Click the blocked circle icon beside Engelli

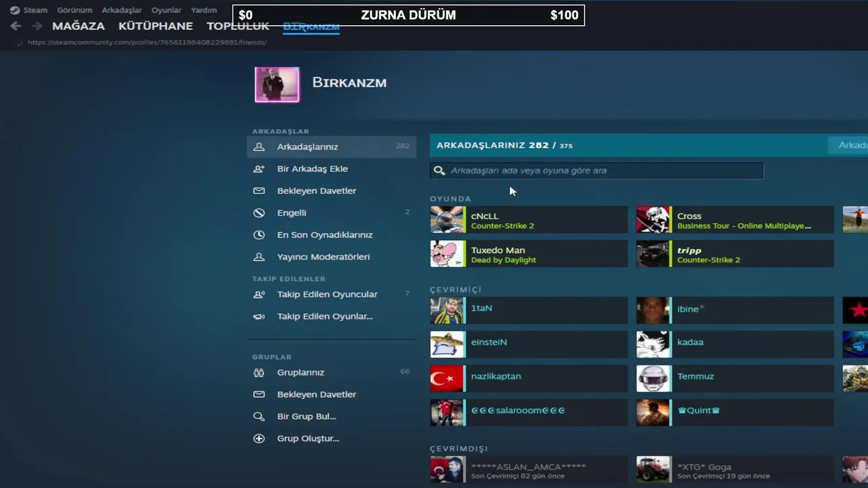[259, 213]
